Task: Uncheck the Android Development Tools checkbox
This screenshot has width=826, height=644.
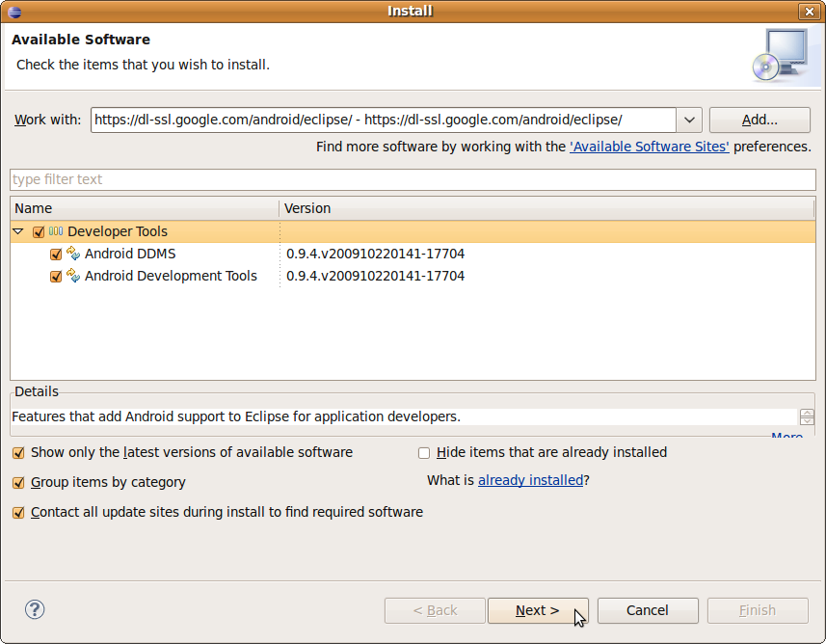Action: click(55, 276)
